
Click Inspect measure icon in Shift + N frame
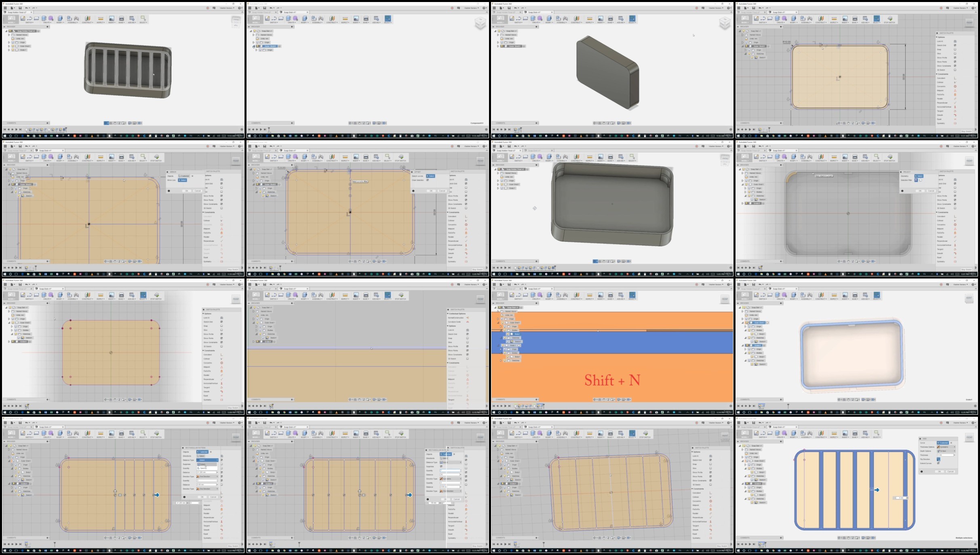point(590,295)
